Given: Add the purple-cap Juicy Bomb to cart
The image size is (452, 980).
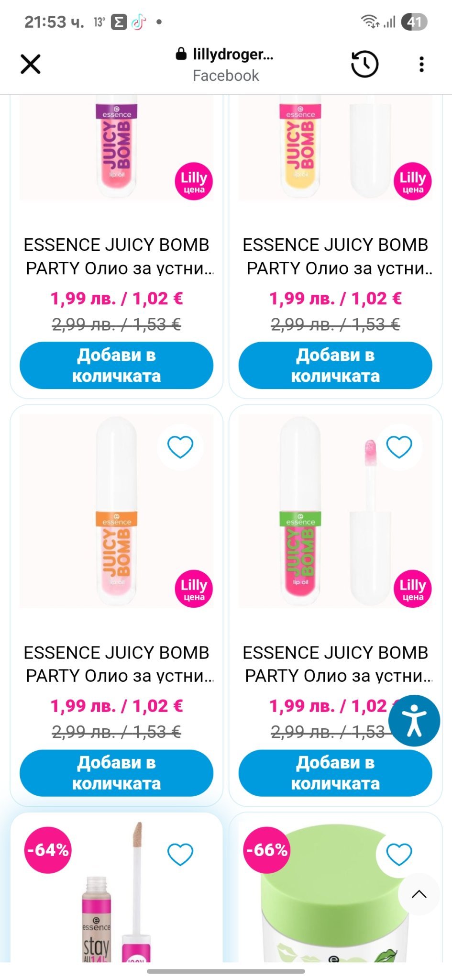Looking at the screenshot, I should [x=116, y=365].
